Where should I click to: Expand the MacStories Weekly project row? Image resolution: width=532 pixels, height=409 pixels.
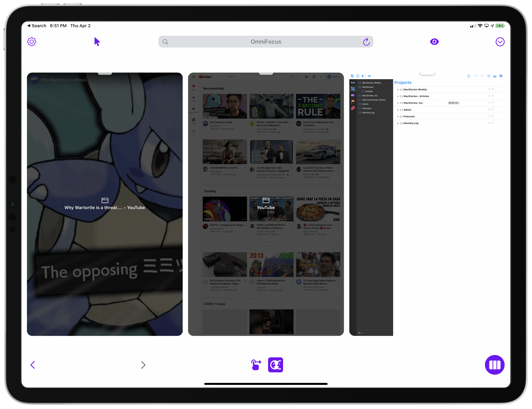tap(398, 90)
